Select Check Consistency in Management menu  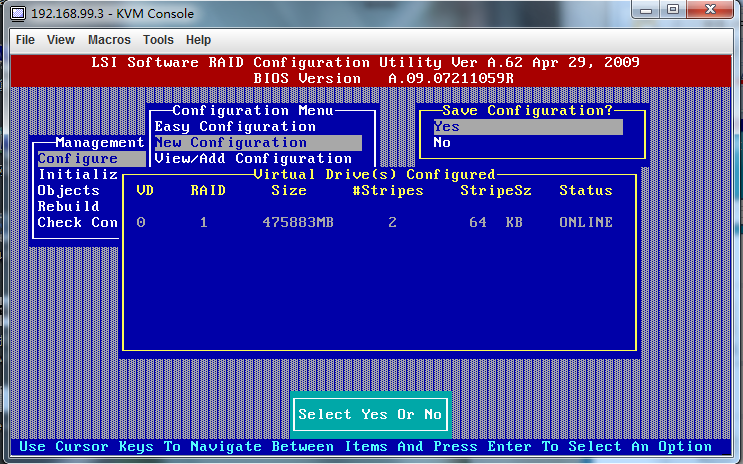[78, 222]
